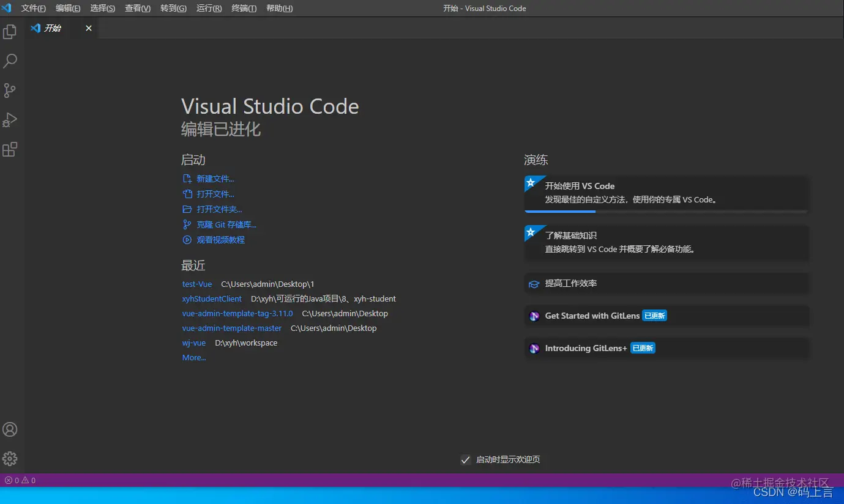Click the new file icon beside 新建文件
Screen dimensions: 844x504
[187, 179]
